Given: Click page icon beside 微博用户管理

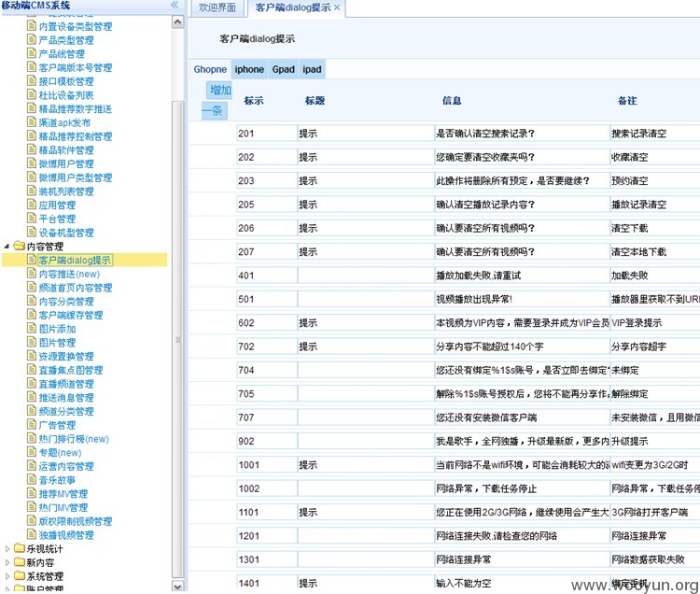Looking at the screenshot, I should pos(31,163).
